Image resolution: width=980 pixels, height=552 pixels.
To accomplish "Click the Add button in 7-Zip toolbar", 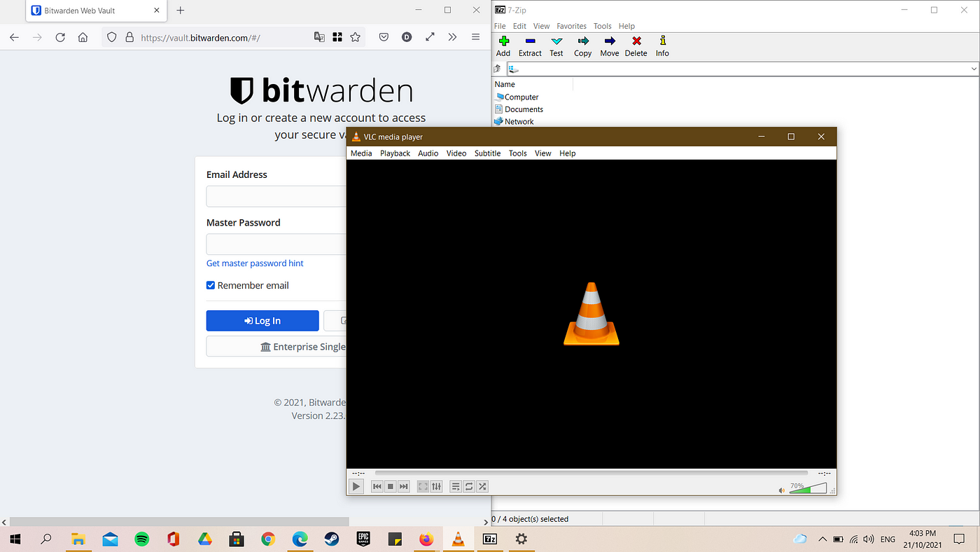I will click(x=503, y=46).
